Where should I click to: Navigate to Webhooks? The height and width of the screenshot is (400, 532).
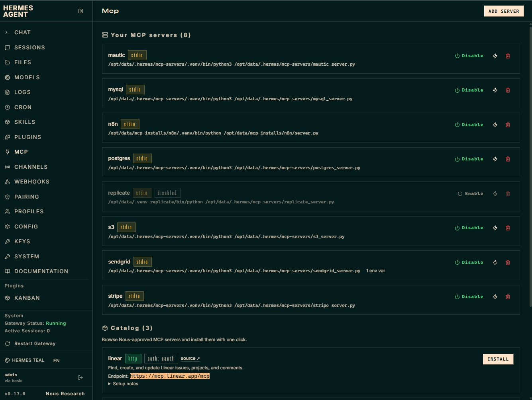point(46,182)
